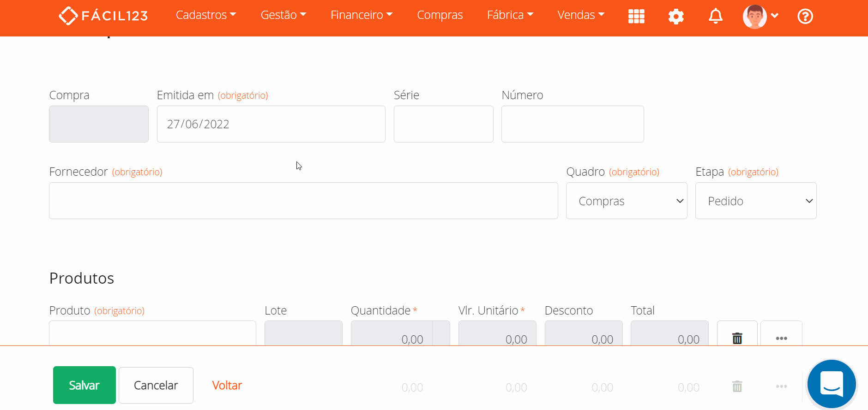Open the chat support bubble

click(831, 384)
